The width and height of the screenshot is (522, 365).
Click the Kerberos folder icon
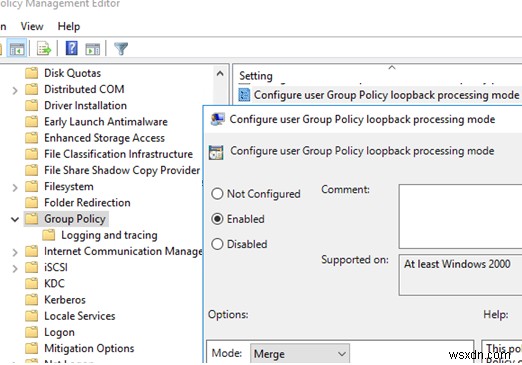point(32,300)
